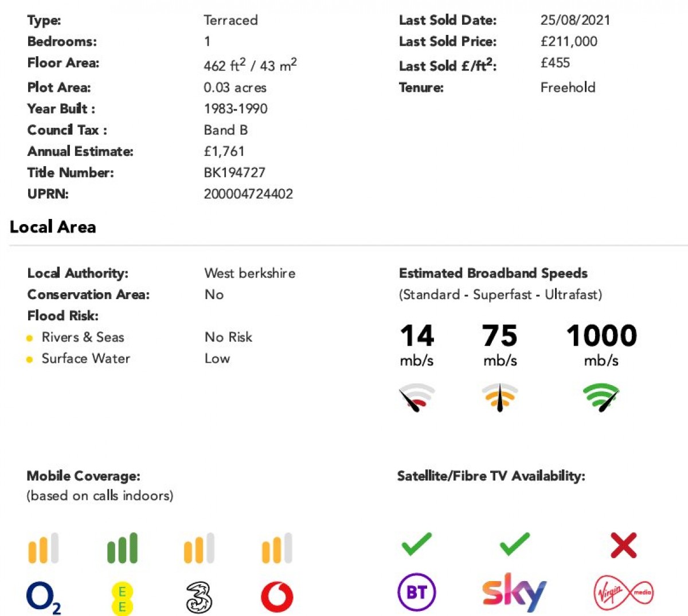Viewport: 688px width, 616px height.
Task: Click the Virgin Media logo
Action: (623, 593)
